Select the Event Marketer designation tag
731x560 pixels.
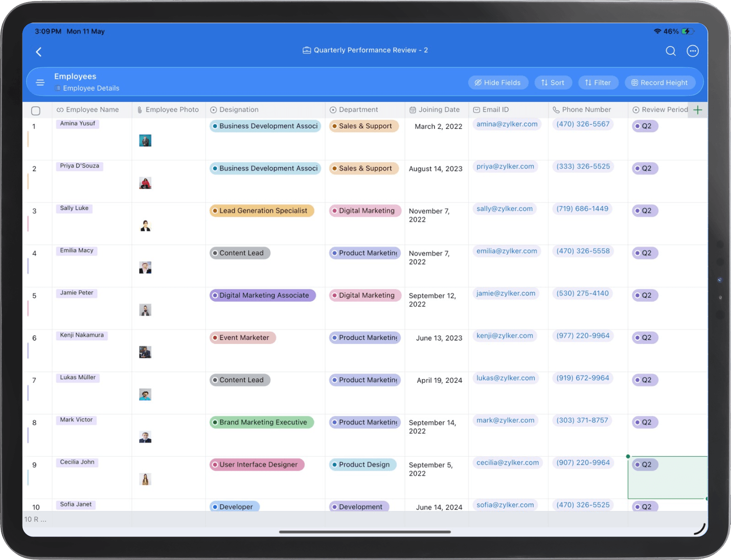coord(243,338)
